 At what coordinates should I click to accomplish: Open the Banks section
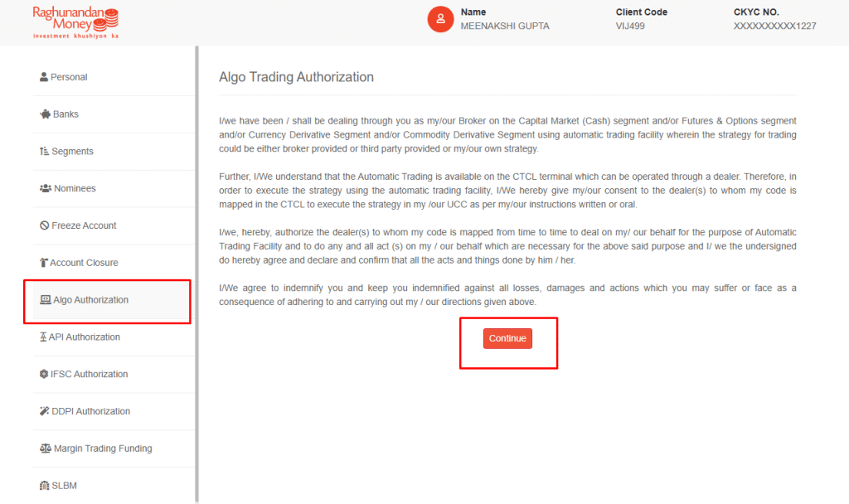click(114, 114)
